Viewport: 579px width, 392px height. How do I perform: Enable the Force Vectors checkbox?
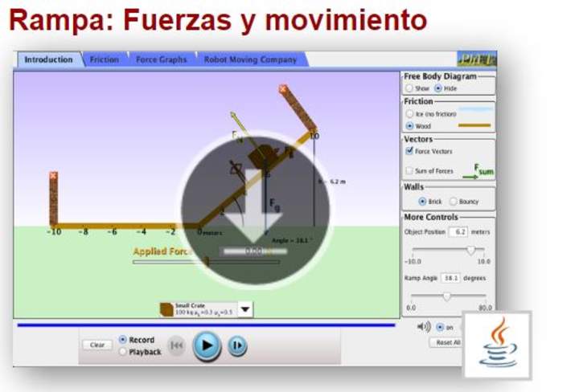point(409,151)
